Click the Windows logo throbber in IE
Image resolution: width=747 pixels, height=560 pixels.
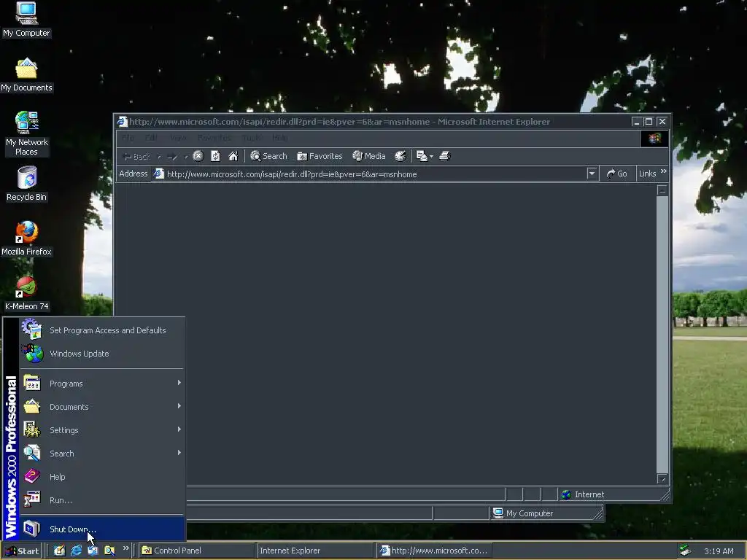pyautogui.click(x=654, y=138)
